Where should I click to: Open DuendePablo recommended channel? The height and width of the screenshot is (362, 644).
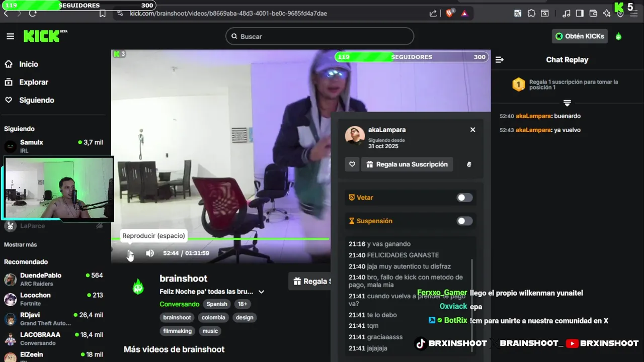54,279
